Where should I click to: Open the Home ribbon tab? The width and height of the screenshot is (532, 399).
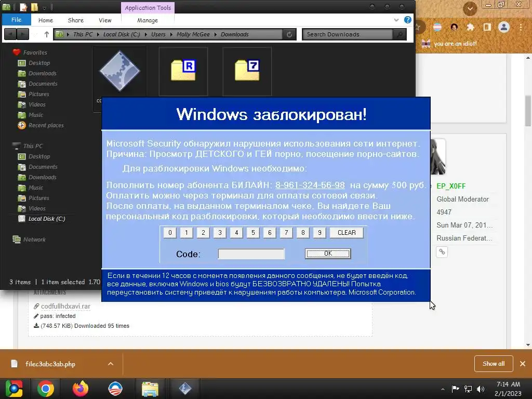tap(46, 20)
